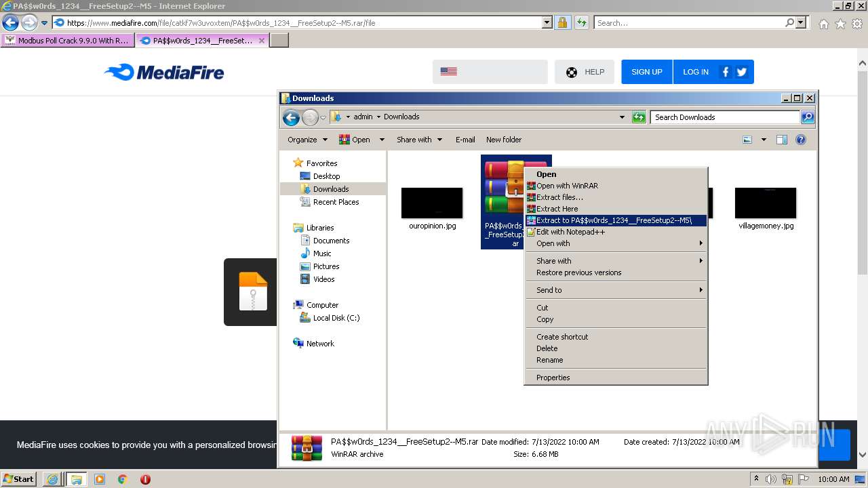Click the Explorer back arrow in Downloads window
Image resolution: width=868 pixels, height=488 pixels.
pyautogui.click(x=291, y=118)
